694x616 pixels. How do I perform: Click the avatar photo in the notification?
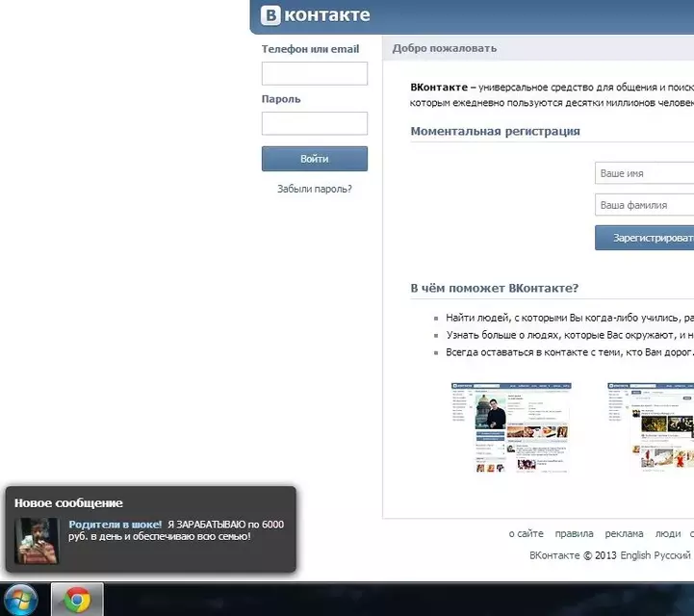(37, 541)
